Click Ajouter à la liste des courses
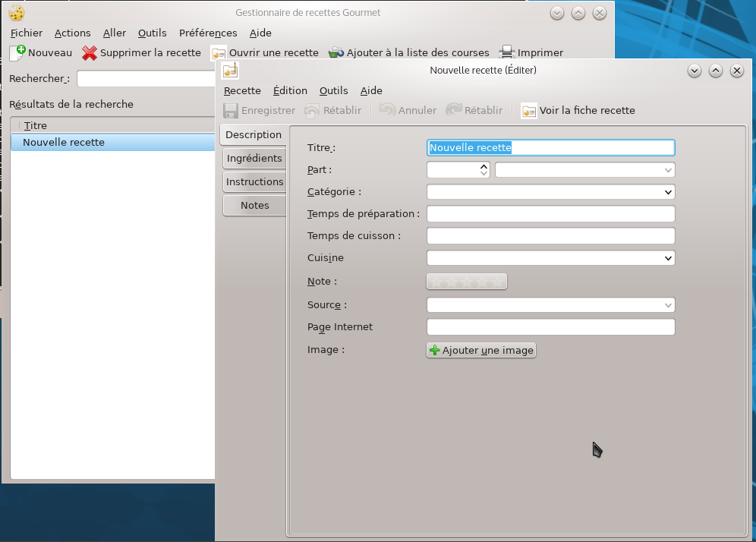The image size is (756, 542). [409, 52]
